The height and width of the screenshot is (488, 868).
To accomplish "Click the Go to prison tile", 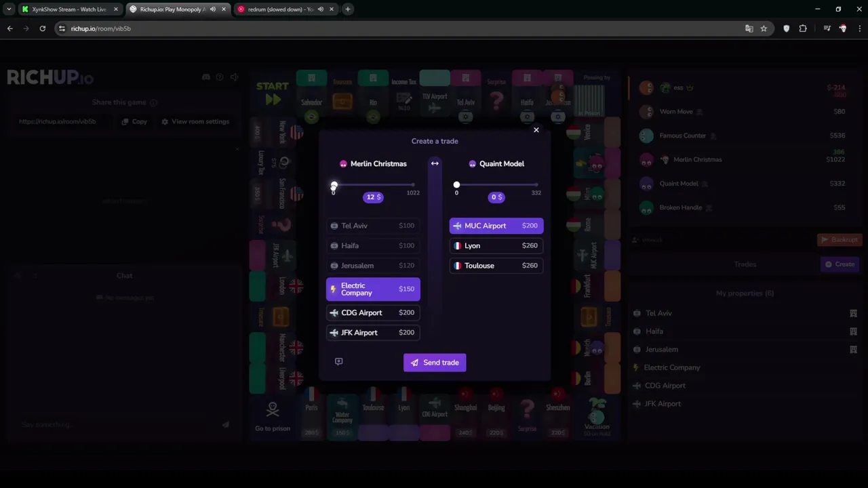I will 273,417.
